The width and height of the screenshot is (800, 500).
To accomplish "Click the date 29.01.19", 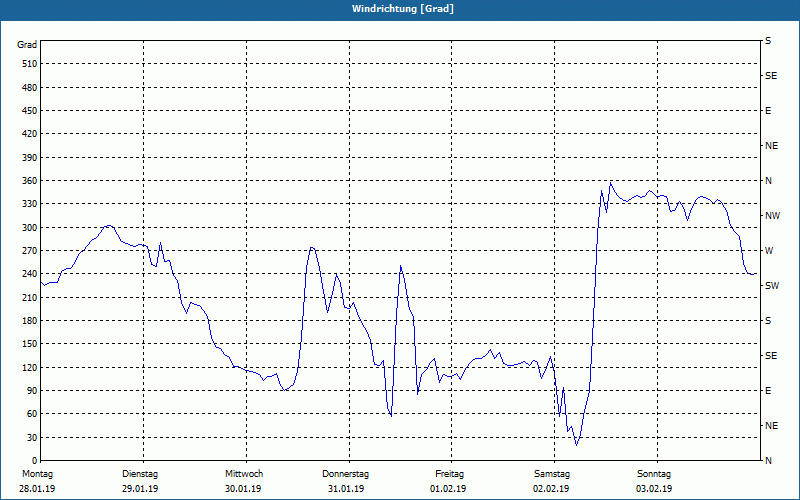I will tap(140, 489).
